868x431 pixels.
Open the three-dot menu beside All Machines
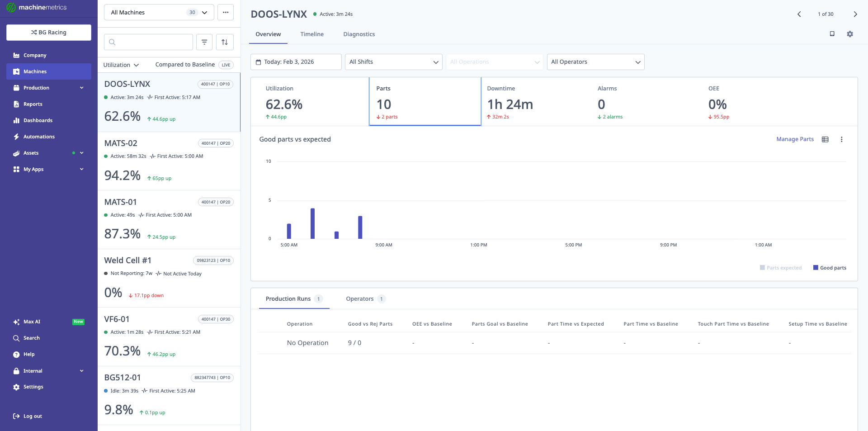point(225,12)
